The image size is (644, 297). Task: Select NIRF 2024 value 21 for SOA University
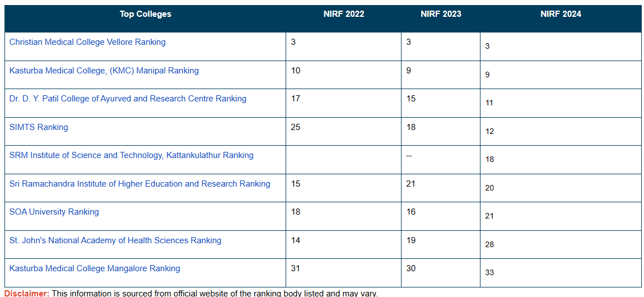pos(489,216)
